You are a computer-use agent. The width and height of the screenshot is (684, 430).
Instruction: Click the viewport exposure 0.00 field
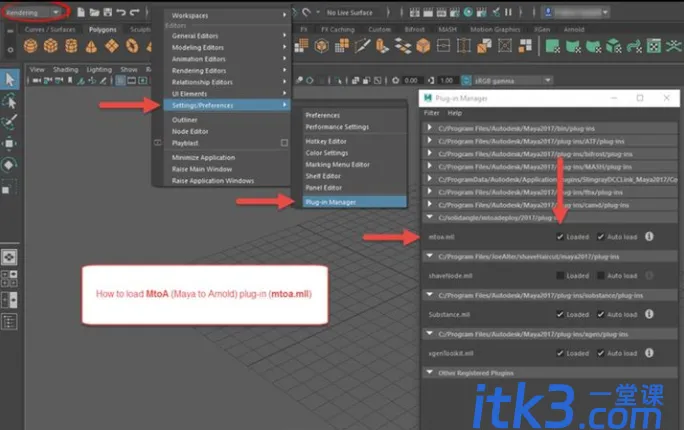411,80
